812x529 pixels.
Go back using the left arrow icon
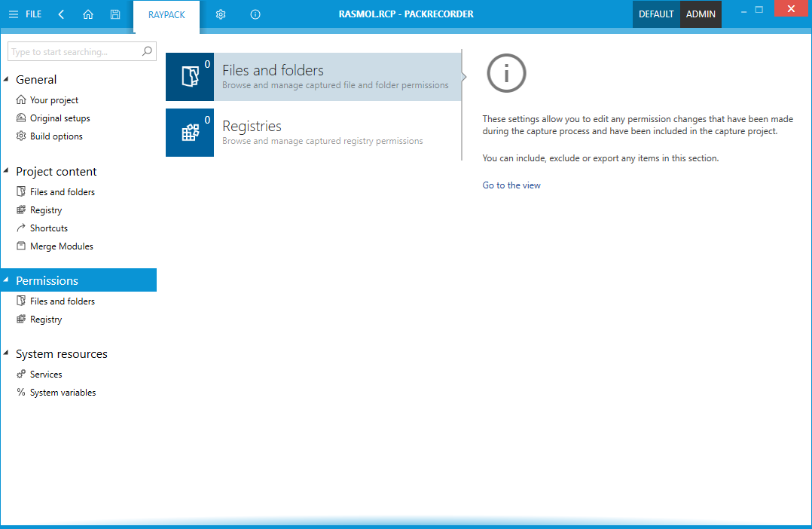coord(61,14)
